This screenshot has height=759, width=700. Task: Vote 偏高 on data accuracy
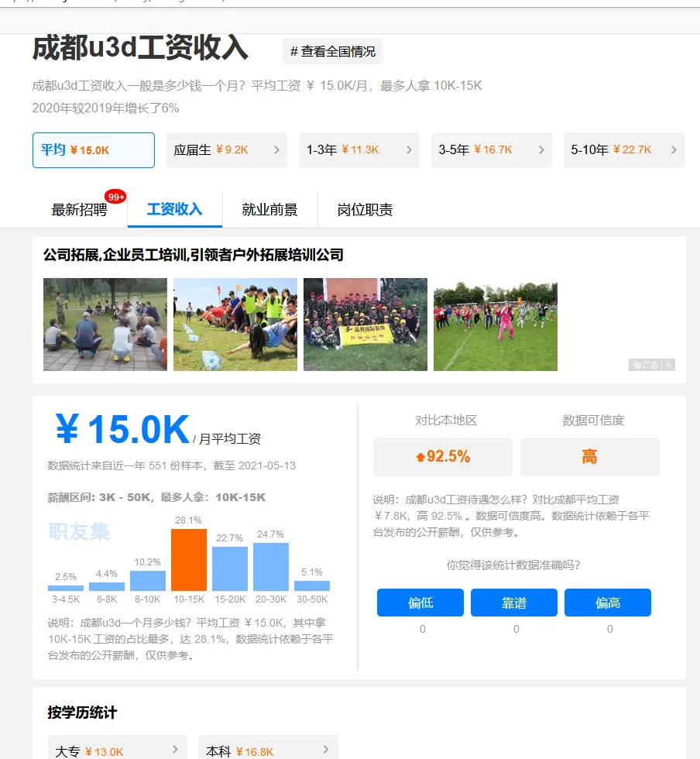coord(608,603)
